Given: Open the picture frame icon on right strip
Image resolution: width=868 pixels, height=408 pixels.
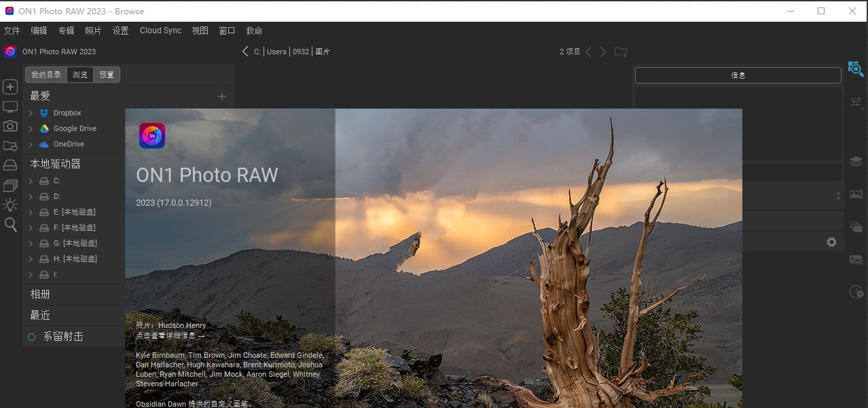Looking at the screenshot, I should point(856,259).
